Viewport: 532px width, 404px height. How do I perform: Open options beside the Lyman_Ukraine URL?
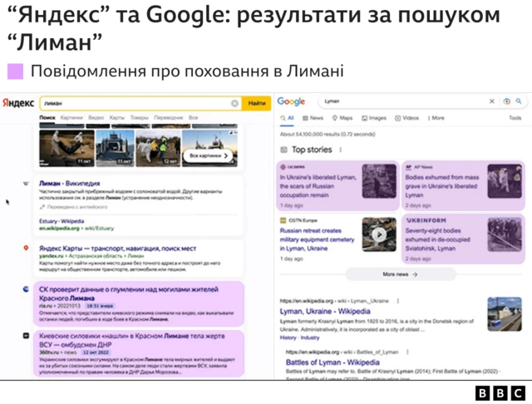[397, 301]
